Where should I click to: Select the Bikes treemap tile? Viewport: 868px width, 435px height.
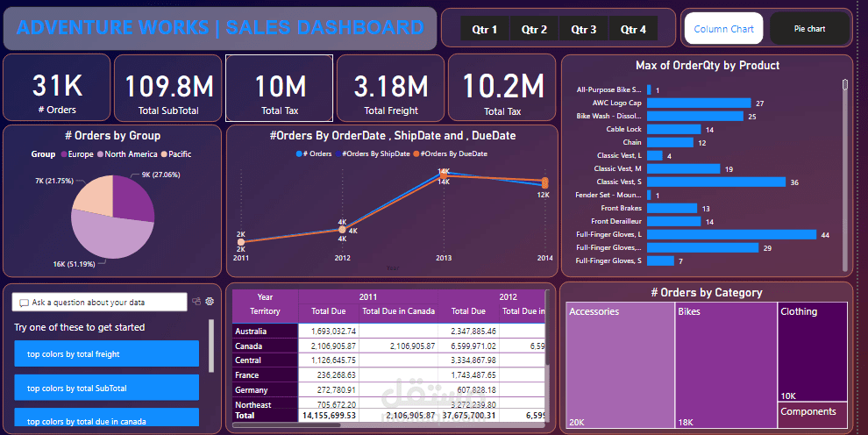pos(726,365)
